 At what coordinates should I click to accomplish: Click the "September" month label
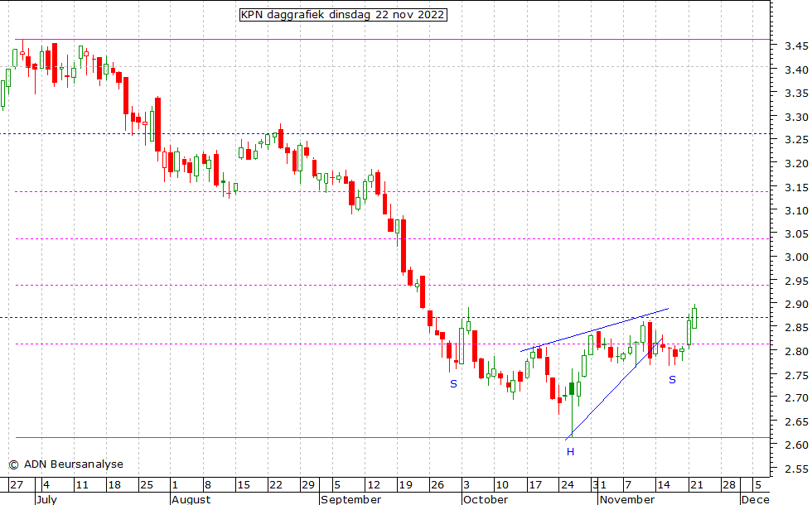pos(351,499)
